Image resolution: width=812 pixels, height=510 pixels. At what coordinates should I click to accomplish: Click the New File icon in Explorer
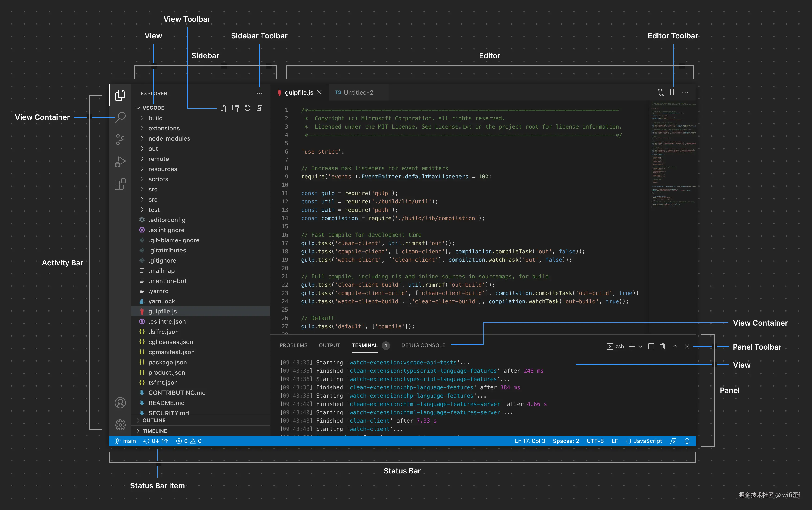click(223, 108)
